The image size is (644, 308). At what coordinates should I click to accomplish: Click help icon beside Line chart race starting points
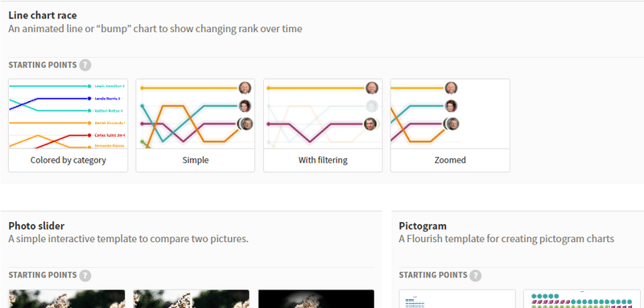[85, 65]
